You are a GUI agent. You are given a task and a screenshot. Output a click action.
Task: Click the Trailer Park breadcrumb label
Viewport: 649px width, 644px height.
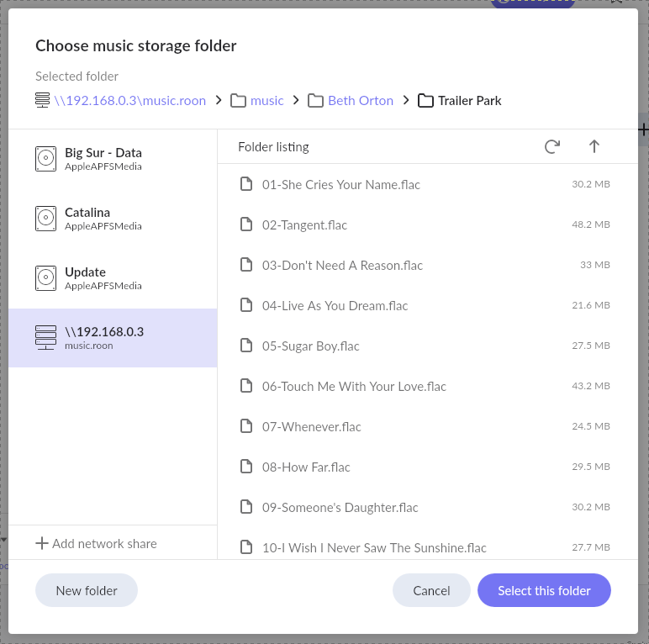470,101
